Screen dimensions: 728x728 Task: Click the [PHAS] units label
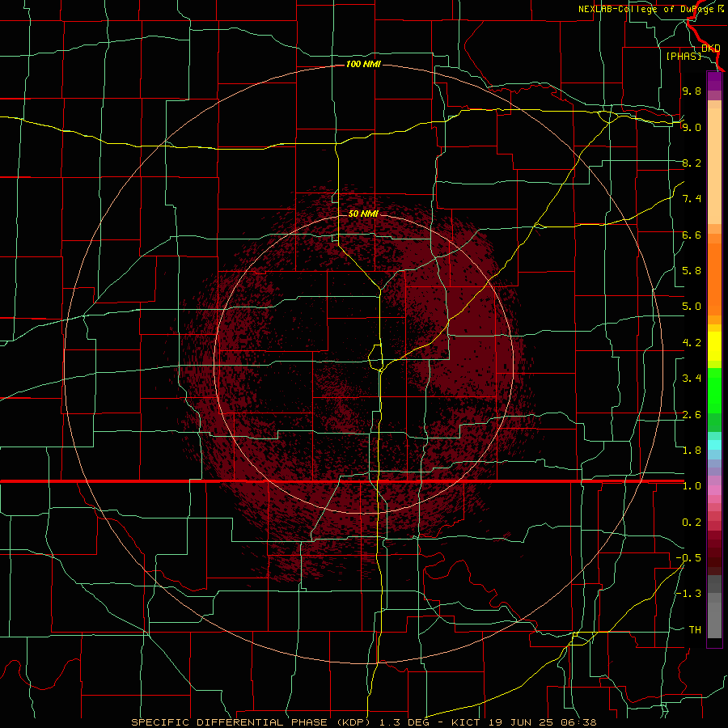pyautogui.click(x=684, y=57)
